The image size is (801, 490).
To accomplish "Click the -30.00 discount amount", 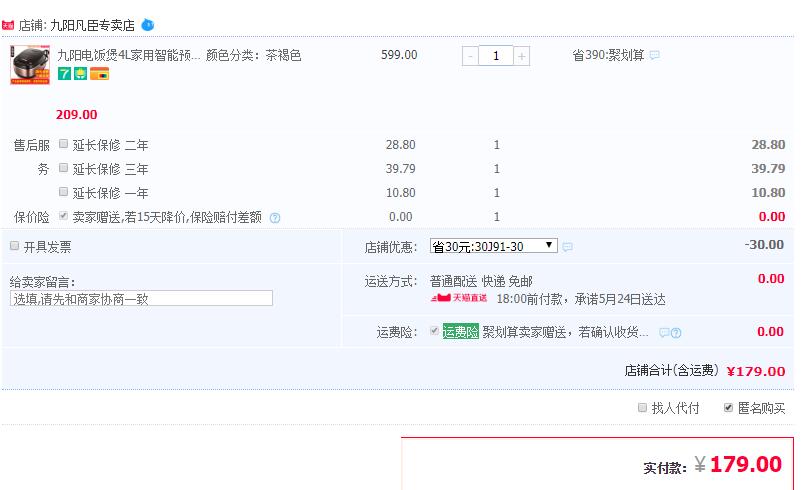I will point(764,245).
